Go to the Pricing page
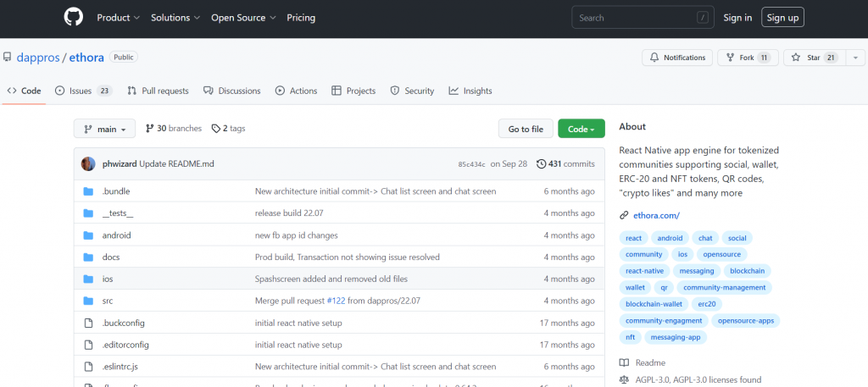 301,18
